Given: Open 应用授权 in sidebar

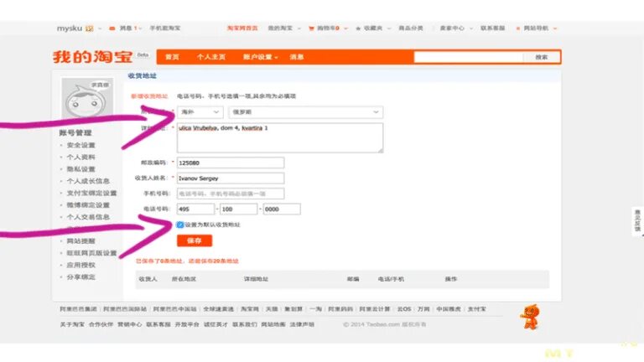Looking at the screenshot, I should (x=80, y=265).
